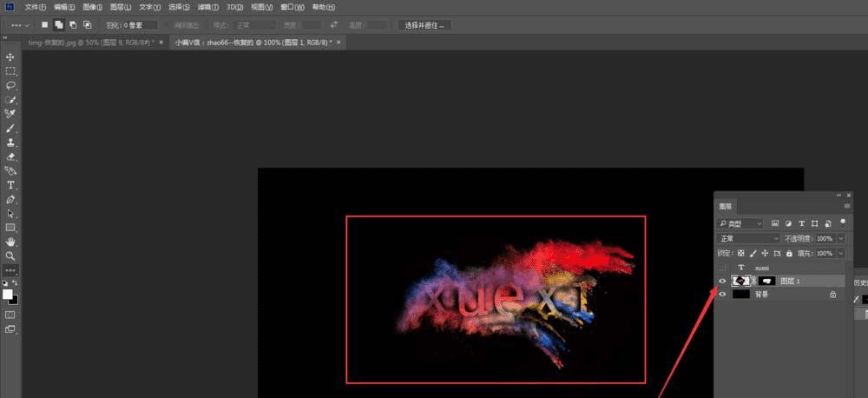This screenshot has height=398, width=868.
Task: Select the Eraser tool
Action: pyautogui.click(x=10, y=157)
